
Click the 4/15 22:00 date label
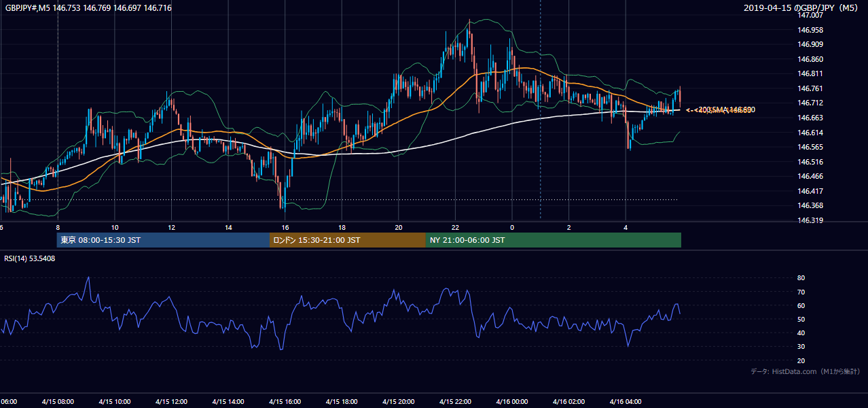coord(455,402)
